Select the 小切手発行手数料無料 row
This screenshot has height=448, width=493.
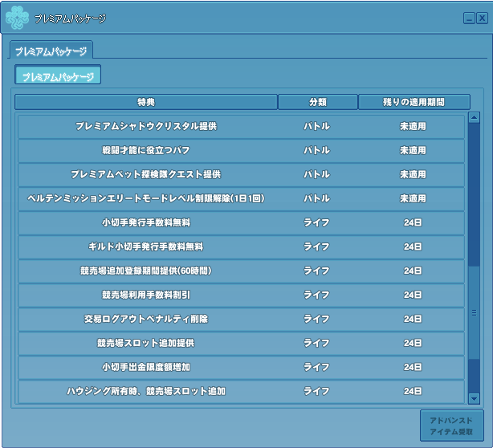click(x=241, y=223)
